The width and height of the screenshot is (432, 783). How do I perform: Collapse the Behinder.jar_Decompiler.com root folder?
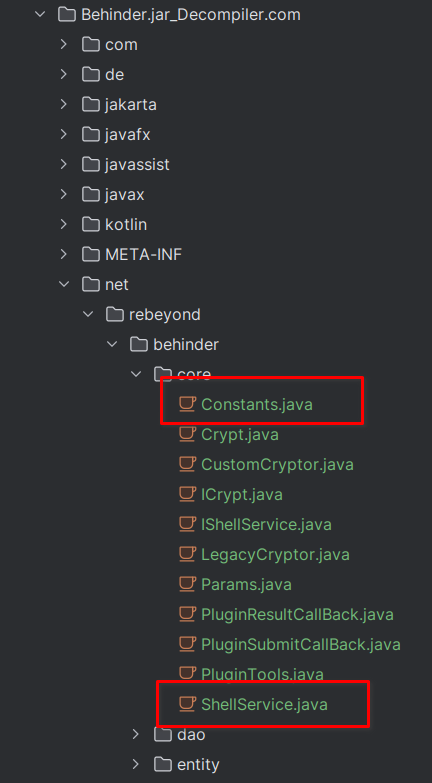pyautogui.click(x=39, y=14)
